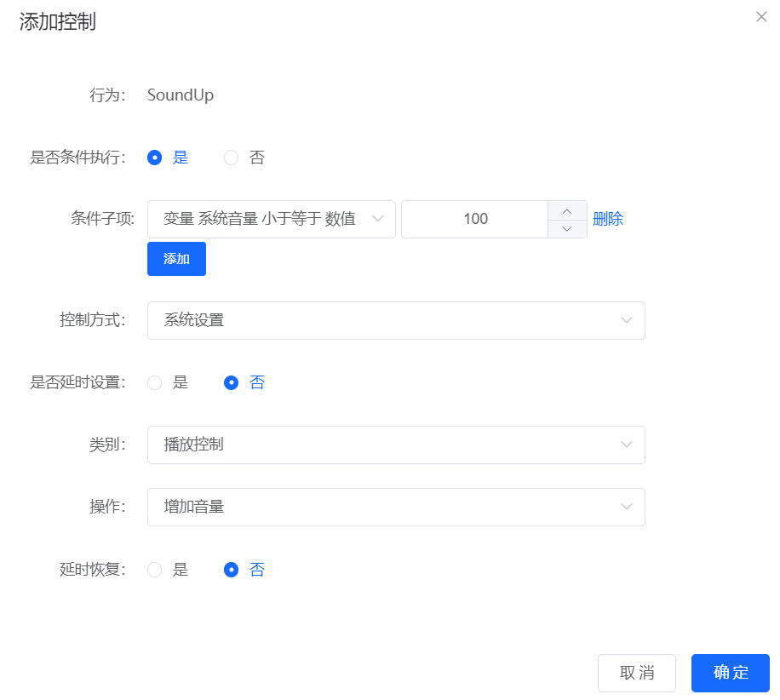The height and width of the screenshot is (700, 780).
Task: Select 否 for 延时恢复
Action: click(x=231, y=570)
